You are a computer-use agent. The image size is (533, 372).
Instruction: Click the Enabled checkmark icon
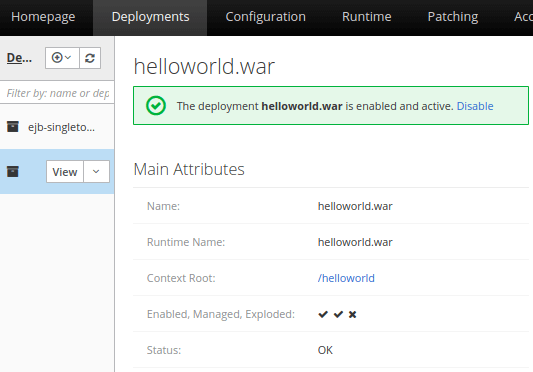click(323, 315)
